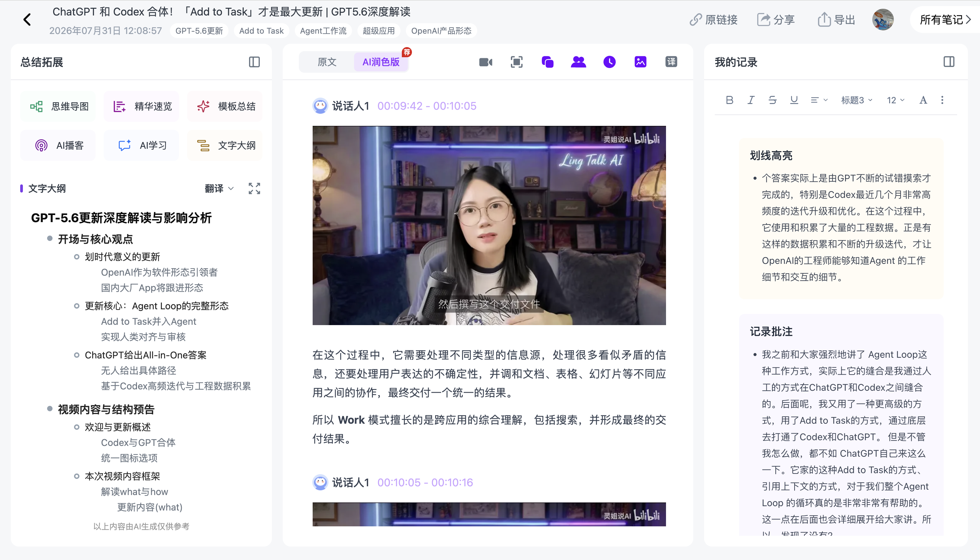
Task: Select the Add to Task tag
Action: 261,31
